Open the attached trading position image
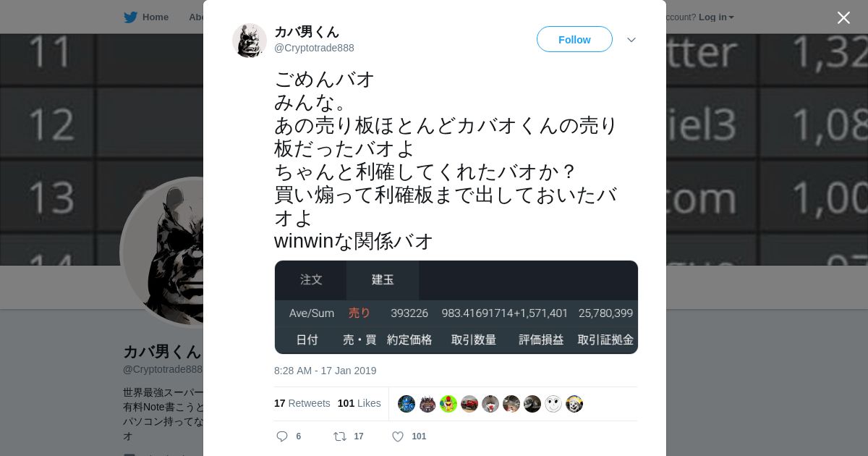This screenshot has width=868, height=456. click(456, 307)
